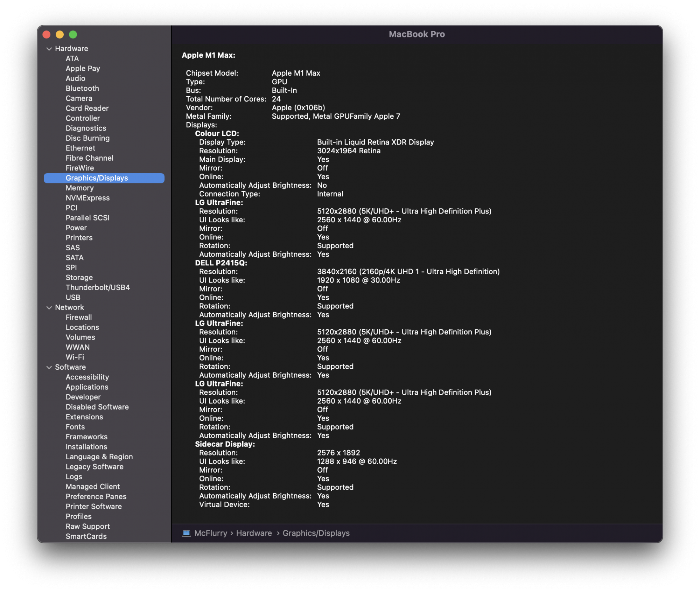Open Applications under Software
The height and width of the screenshot is (592, 700).
[87, 387]
